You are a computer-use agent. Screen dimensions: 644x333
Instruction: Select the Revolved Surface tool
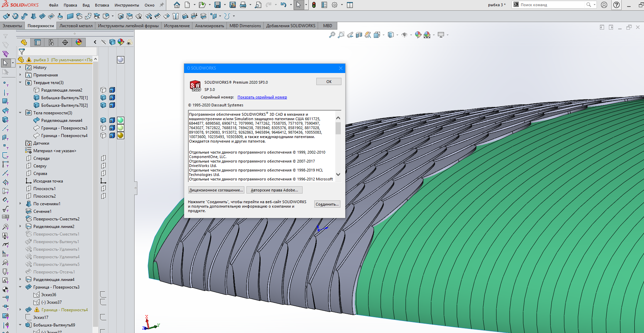[x=15, y=16]
